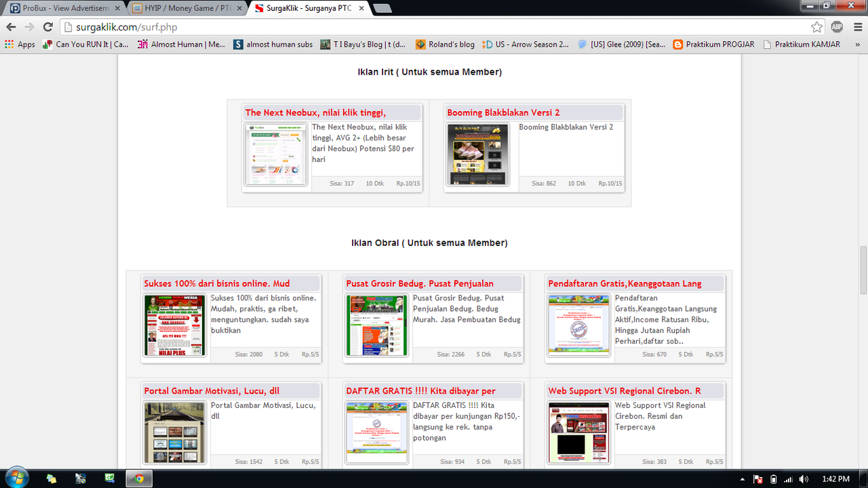The image size is (868, 488).
Task: Click the 'Sisa: 317' text
Action: click(342, 184)
